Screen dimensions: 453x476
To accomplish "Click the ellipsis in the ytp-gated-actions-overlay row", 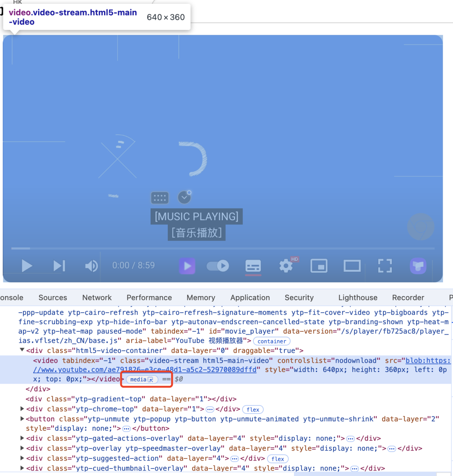I will [350, 439].
